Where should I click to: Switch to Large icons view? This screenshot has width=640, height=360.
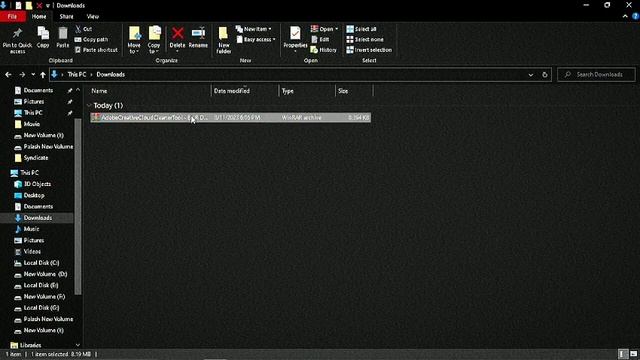pos(633,354)
